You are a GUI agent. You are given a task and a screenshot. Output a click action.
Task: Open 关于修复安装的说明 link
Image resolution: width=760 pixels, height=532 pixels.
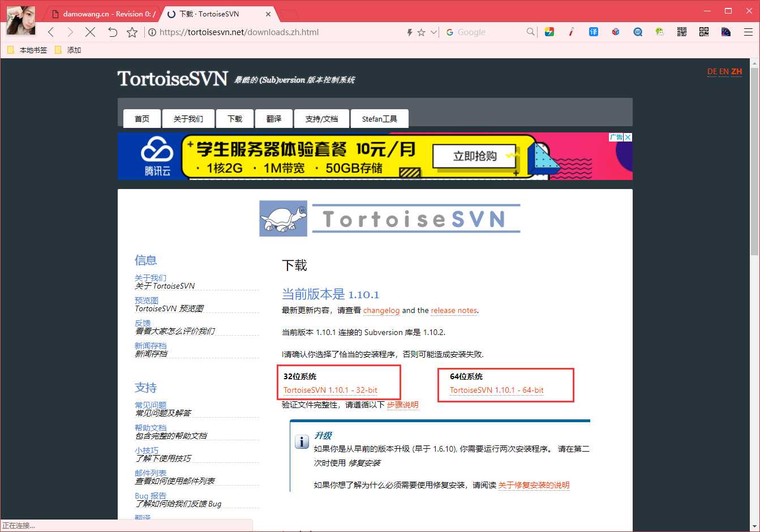(534, 485)
